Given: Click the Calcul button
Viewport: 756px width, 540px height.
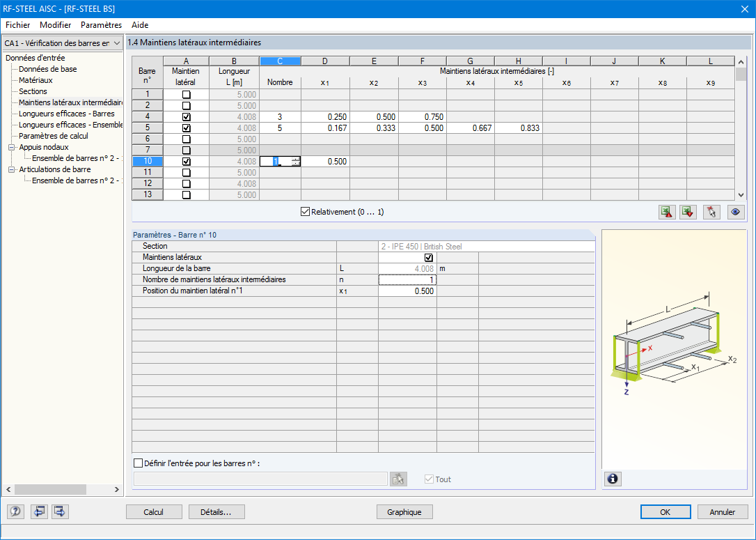Looking at the screenshot, I should pyautogui.click(x=154, y=512).
